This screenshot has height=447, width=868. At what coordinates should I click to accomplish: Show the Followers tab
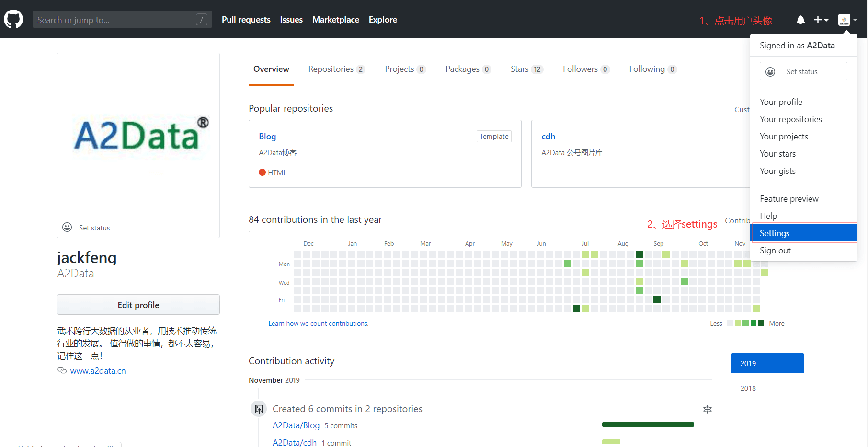[x=586, y=69]
